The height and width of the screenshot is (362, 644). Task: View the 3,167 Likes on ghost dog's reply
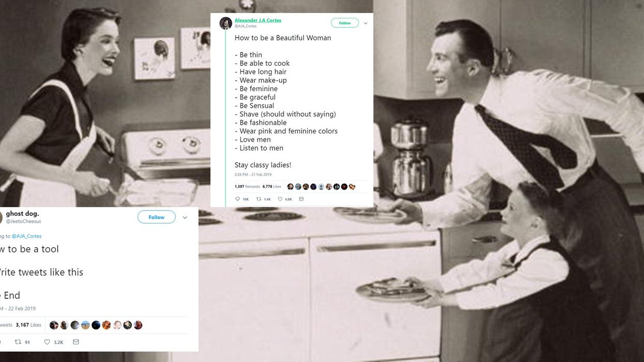point(28,325)
